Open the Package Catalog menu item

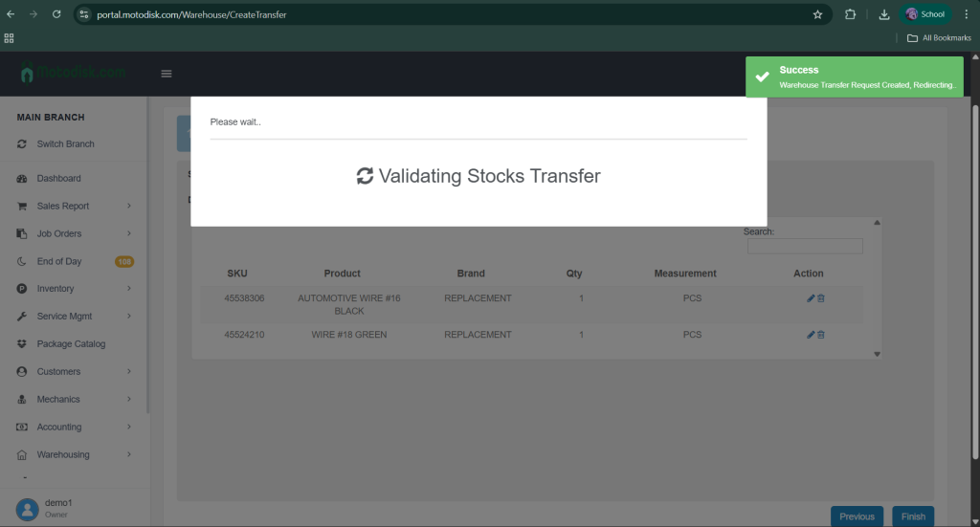(71, 344)
